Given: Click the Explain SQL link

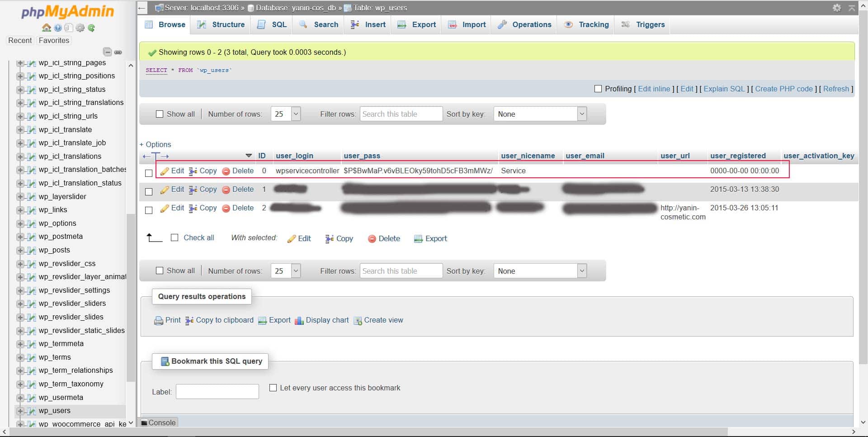Looking at the screenshot, I should tap(724, 89).
